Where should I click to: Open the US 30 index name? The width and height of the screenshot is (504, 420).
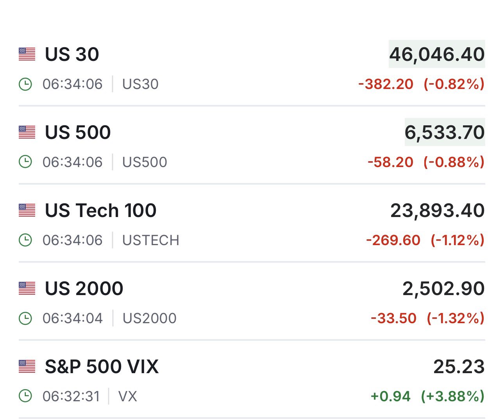coord(72,54)
